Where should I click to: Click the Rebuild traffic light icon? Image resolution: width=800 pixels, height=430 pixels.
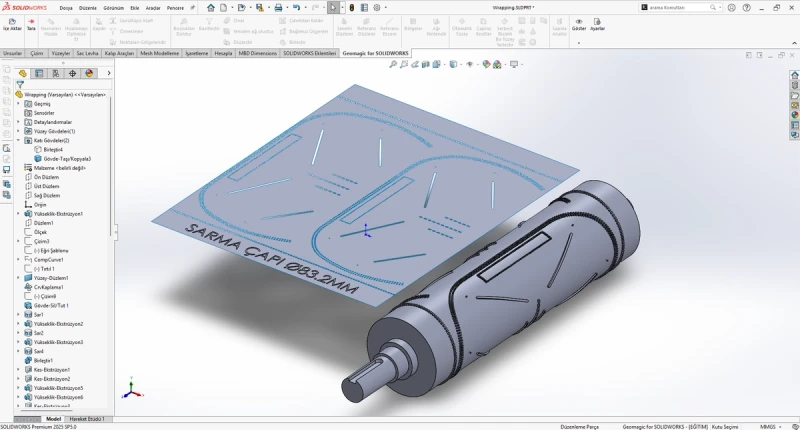point(352,8)
